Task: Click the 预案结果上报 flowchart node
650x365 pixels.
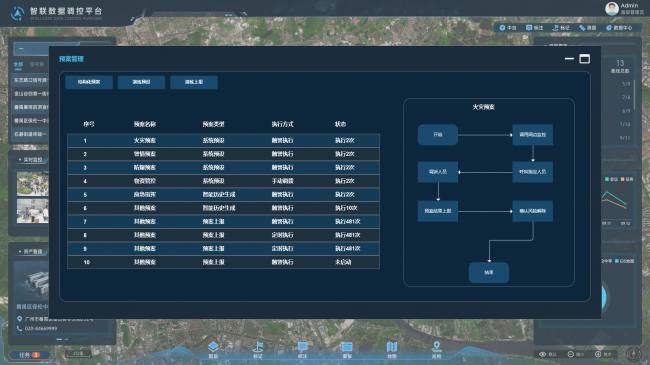Action: pyautogui.click(x=438, y=211)
